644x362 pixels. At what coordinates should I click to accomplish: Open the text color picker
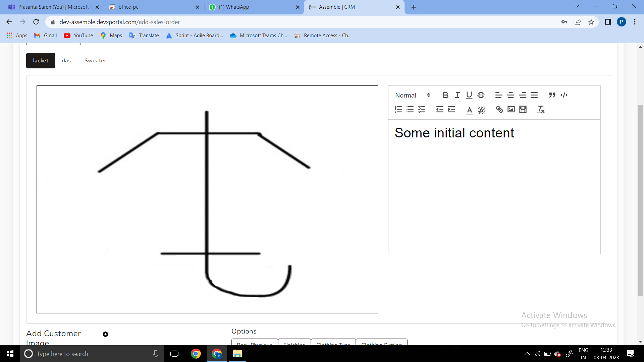click(x=469, y=110)
